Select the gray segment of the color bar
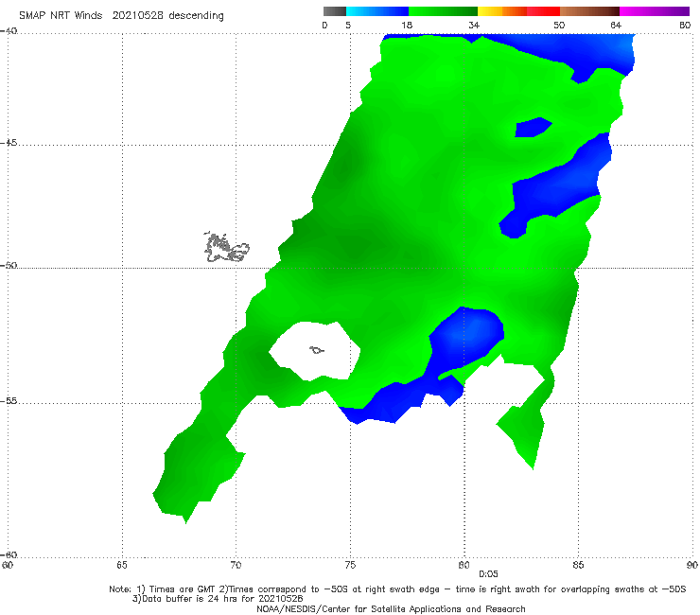700x615 pixels. [x=334, y=11]
